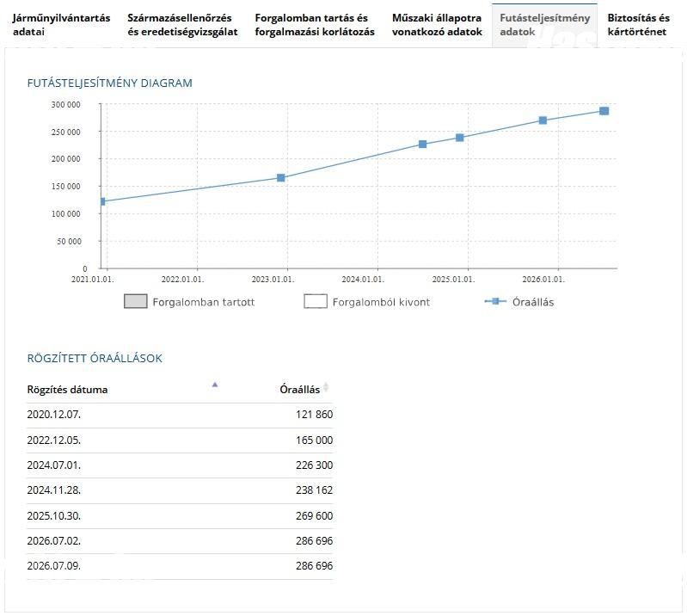Click the 121 860 data point on chart

tap(102, 201)
